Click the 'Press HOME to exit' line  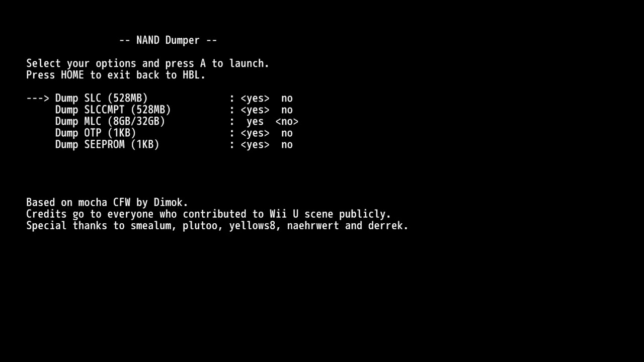point(116,75)
